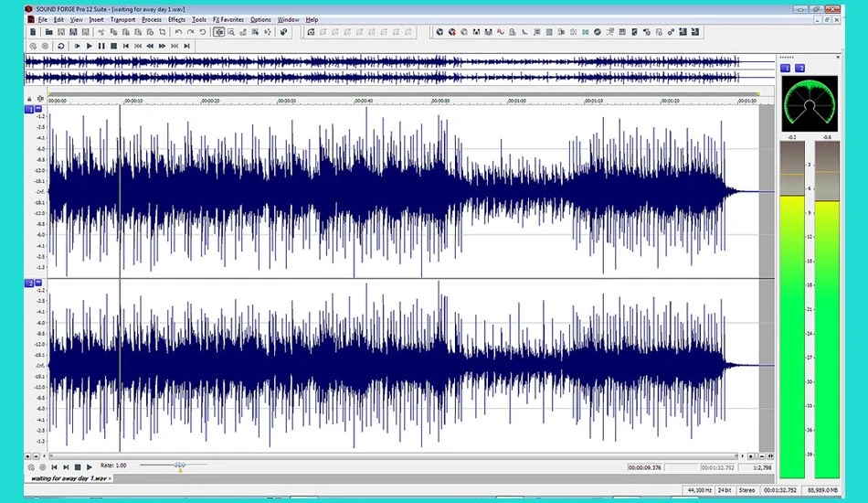Select the Edit tool in the toolbar
The image size is (868, 503).
[x=219, y=32]
